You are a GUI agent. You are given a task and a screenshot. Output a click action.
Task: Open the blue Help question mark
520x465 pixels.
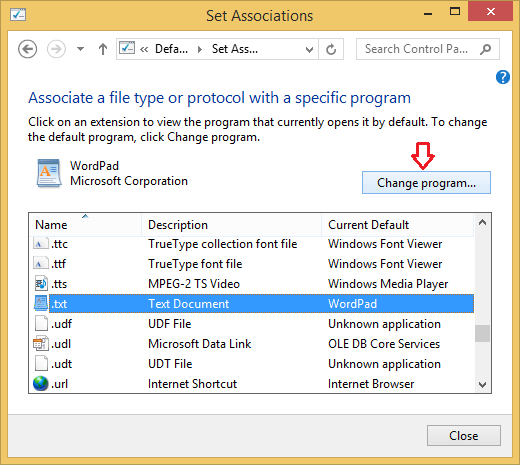tap(503, 77)
